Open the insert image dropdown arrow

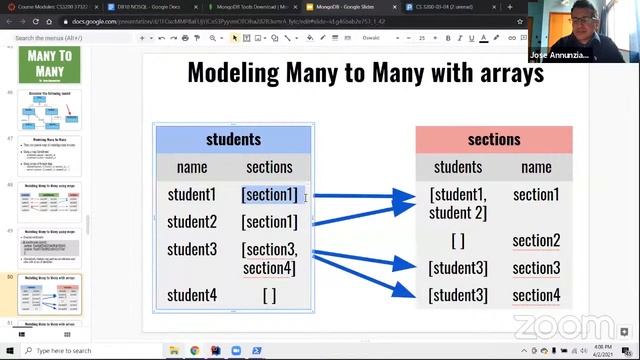265,38
